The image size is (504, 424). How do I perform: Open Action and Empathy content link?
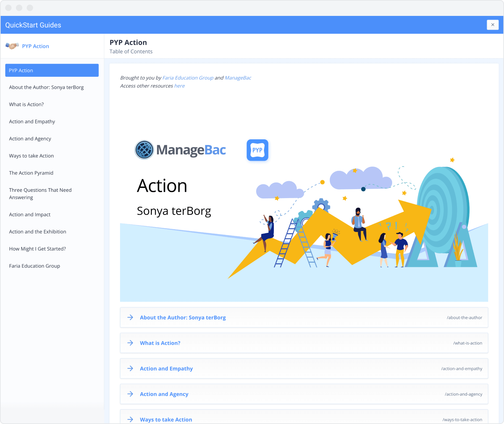[x=166, y=369]
